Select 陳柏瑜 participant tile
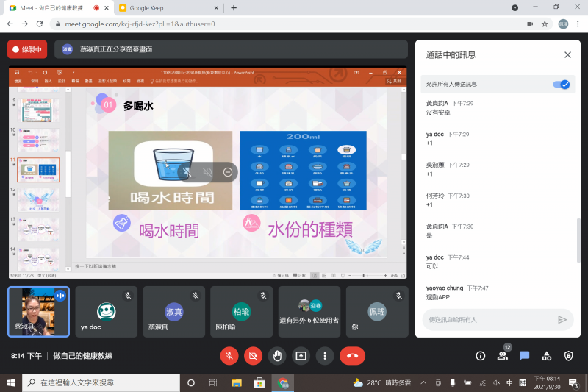This screenshot has width=588, height=392. (242, 312)
